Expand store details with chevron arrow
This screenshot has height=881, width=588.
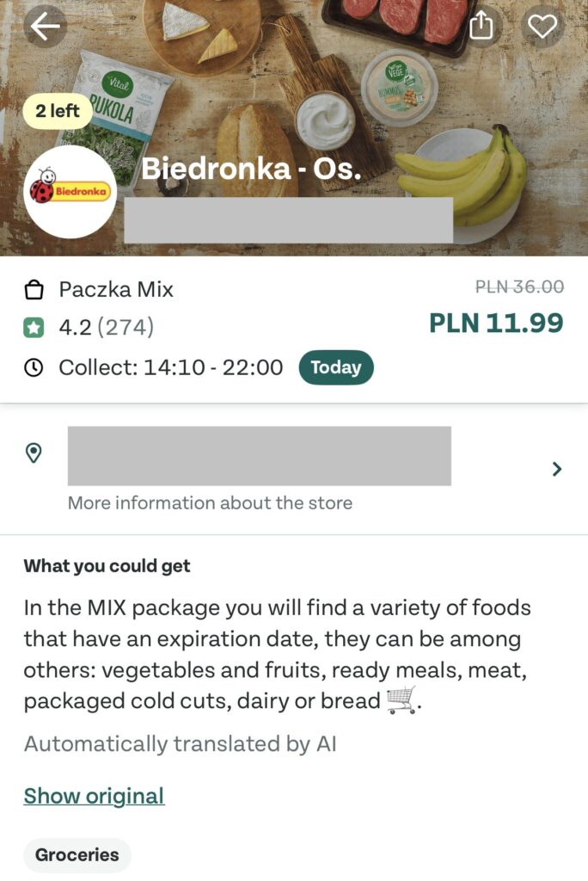[x=557, y=469]
